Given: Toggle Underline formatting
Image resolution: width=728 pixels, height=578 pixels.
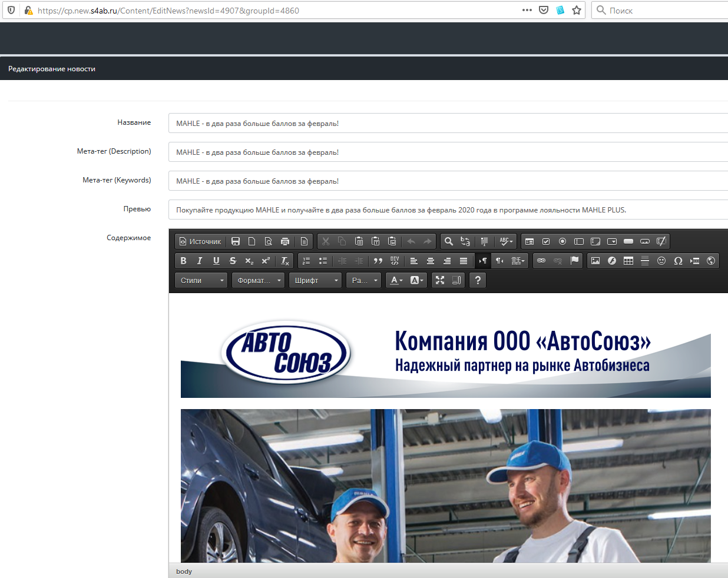Looking at the screenshot, I should (216, 261).
